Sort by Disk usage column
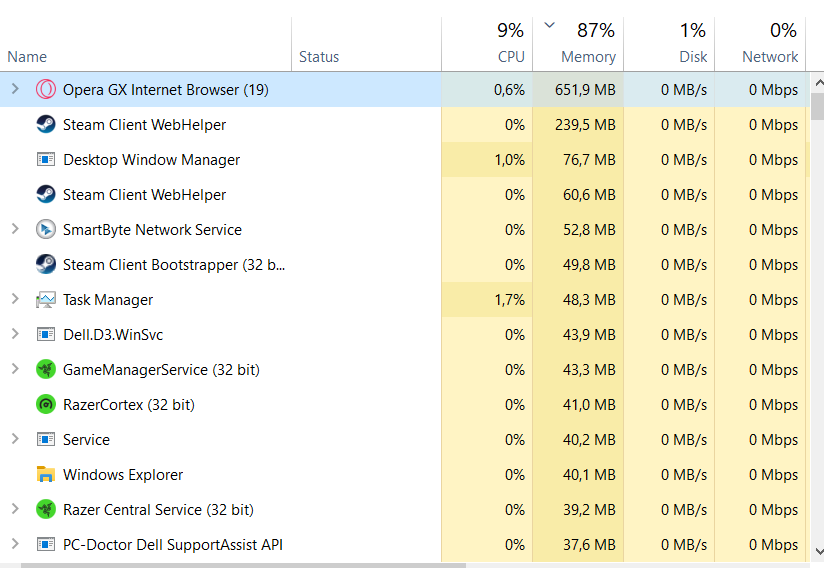Viewport: 824px width, 568px height. tap(669, 44)
